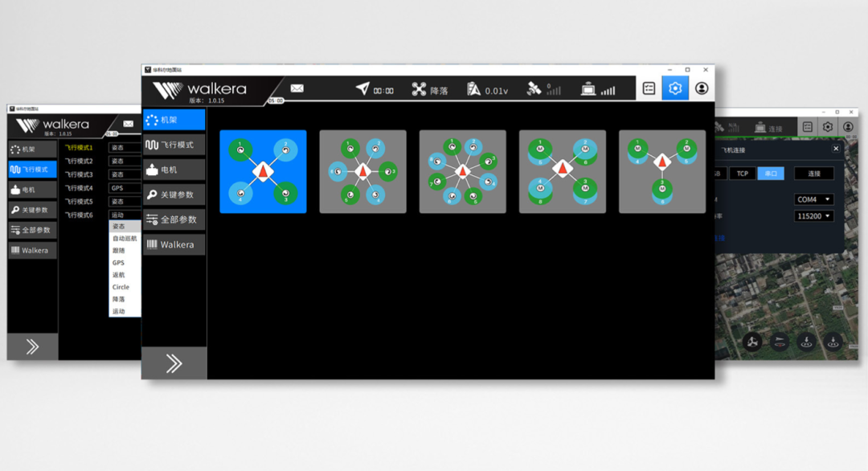Open the 115200 baud rate dropdown
Viewport: 868px width, 471px height.
click(813, 216)
